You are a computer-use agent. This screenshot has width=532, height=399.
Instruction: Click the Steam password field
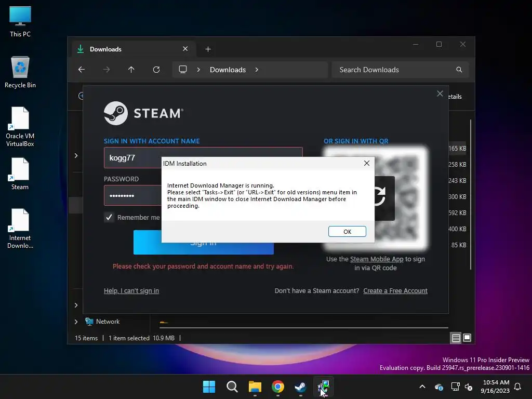pos(203,195)
